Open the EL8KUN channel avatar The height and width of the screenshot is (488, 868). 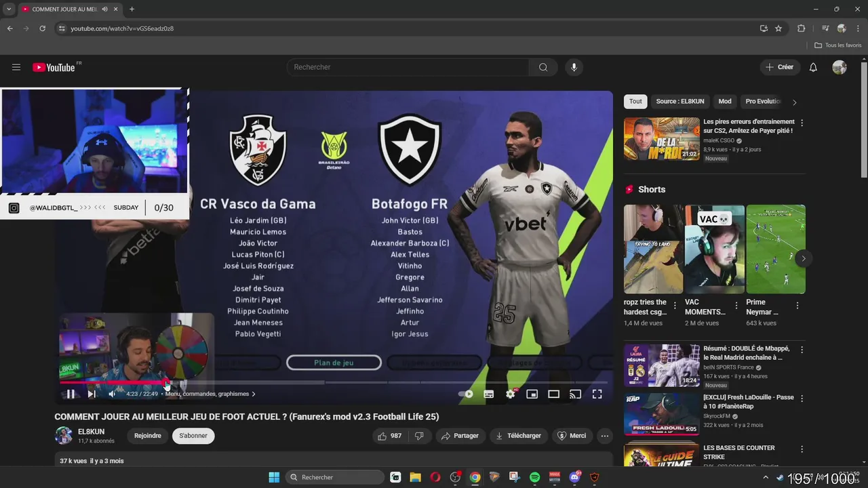point(64,436)
